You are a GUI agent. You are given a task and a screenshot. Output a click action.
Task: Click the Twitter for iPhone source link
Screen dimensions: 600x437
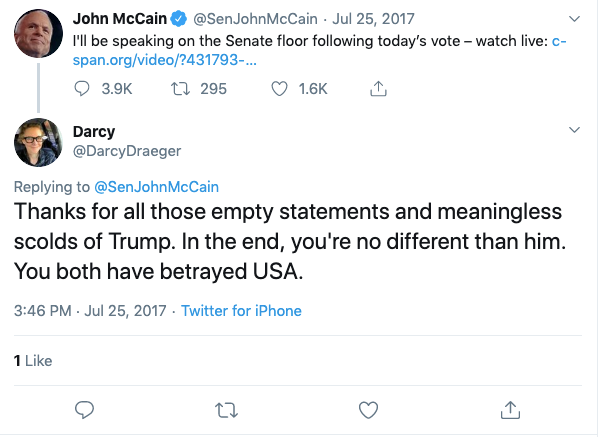click(x=241, y=310)
